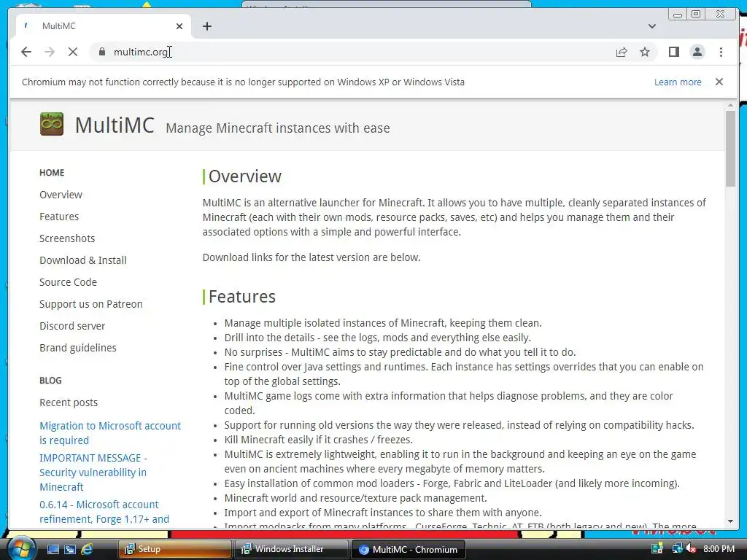Click the first green system tray icon
Viewport: 747px width, 560px height.
coord(657,548)
